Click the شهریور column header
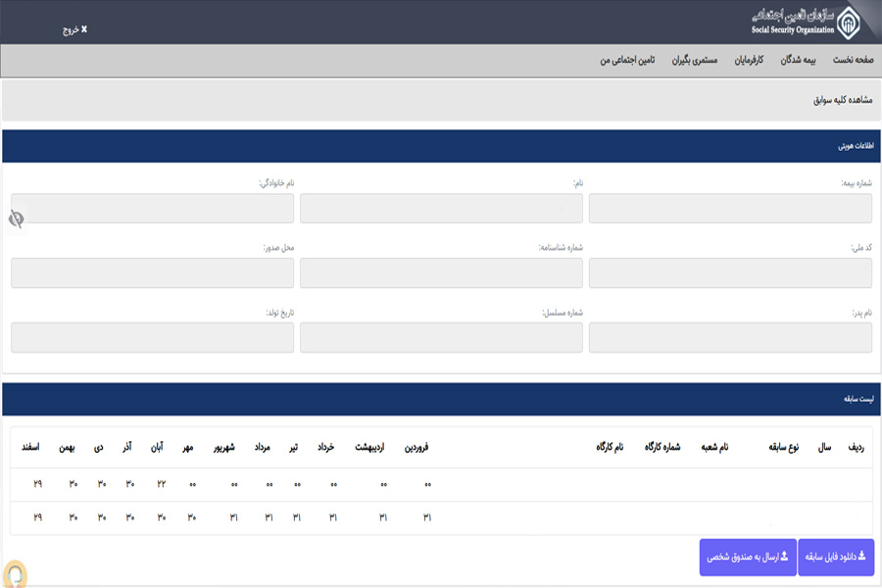Screen dimensions: 882x588 (x=223, y=447)
